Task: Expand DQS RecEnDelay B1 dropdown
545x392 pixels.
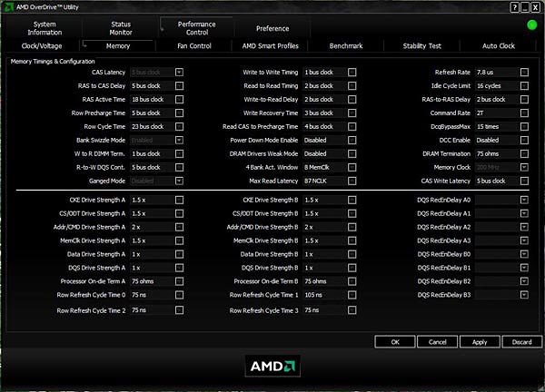Action: click(524, 268)
